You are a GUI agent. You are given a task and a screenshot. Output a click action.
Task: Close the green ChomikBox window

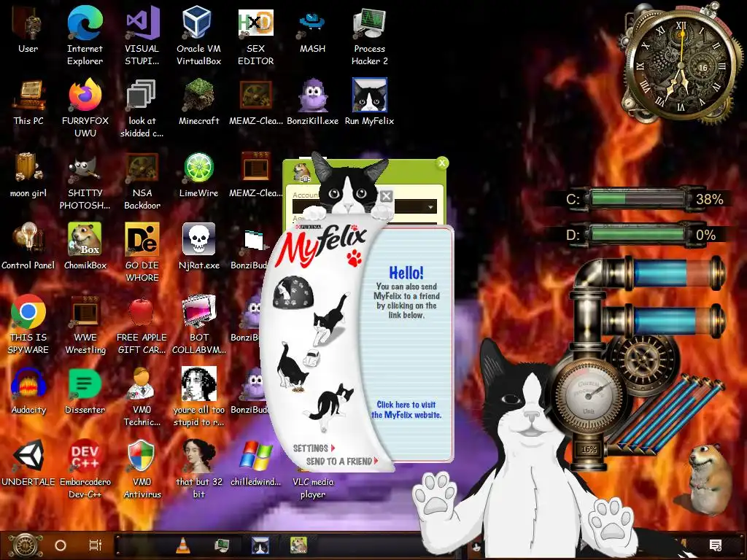[x=442, y=163]
